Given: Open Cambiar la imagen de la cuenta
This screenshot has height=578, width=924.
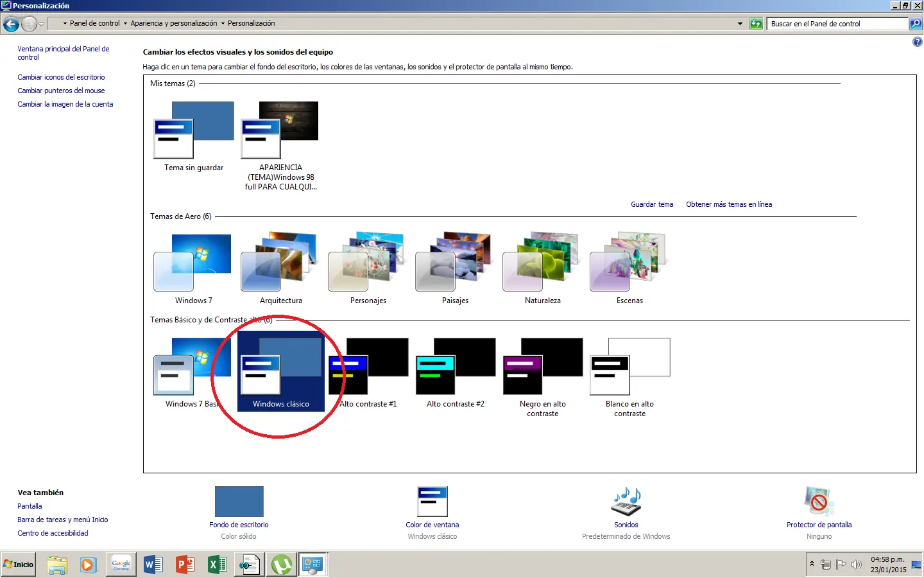Looking at the screenshot, I should [x=65, y=104].
